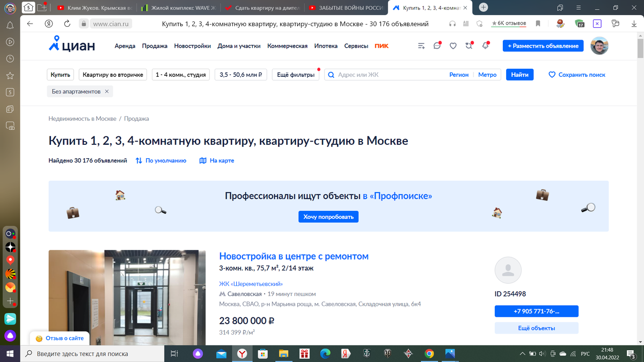This screenshot has width=644, height=362.
Task: Close the active Cian tab
Action: click(x=465, y=8)
